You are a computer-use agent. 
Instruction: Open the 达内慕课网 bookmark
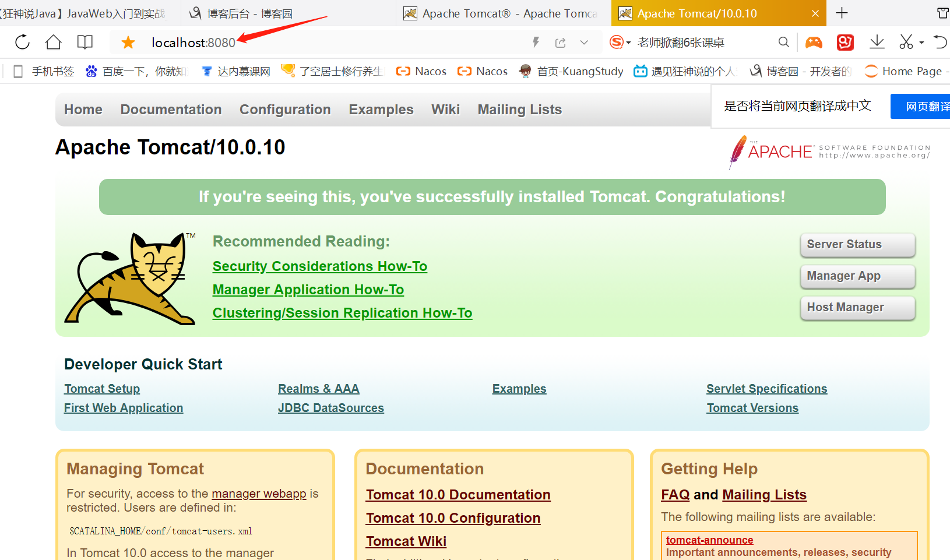pyautogui.click(x=235, y=71)
